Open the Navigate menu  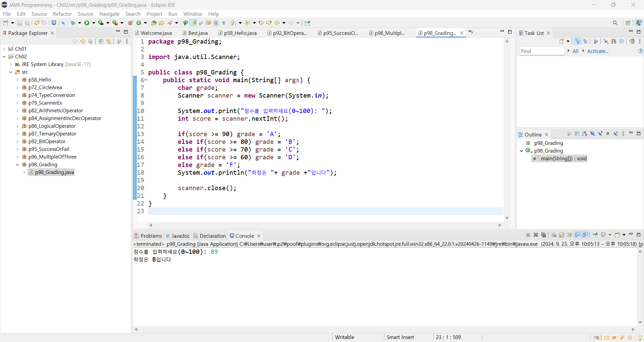click(109, 14)
